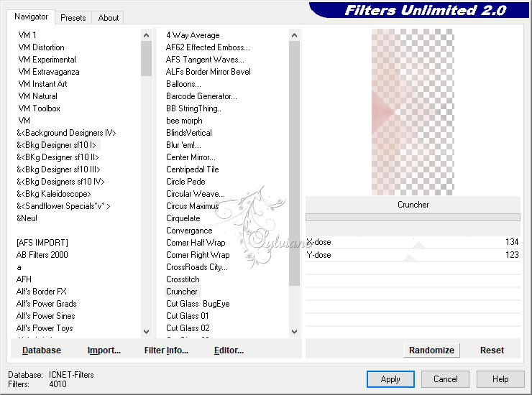
Task: Choose AFS Tangent Waves... filter
Action: [205, 60]
